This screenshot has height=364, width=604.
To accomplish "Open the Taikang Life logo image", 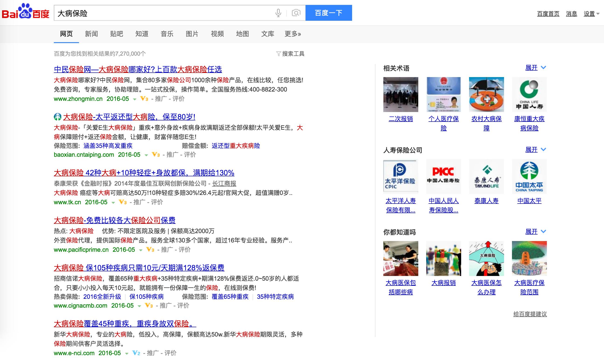I will coord(486,176).
